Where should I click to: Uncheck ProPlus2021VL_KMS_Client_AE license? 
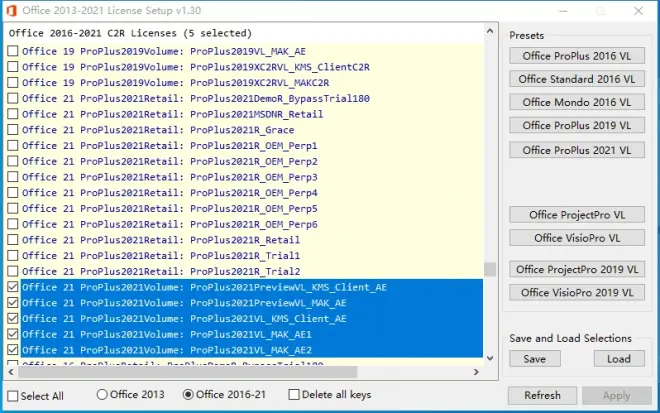13,318
